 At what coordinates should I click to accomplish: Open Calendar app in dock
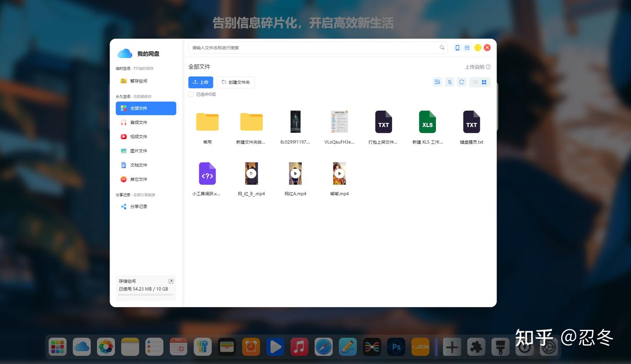point(178,347)
